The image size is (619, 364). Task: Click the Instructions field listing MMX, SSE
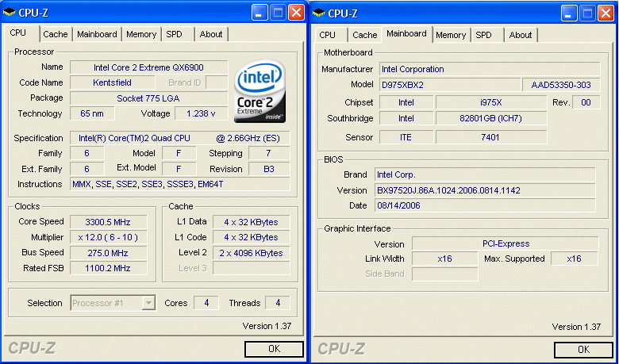179,184
